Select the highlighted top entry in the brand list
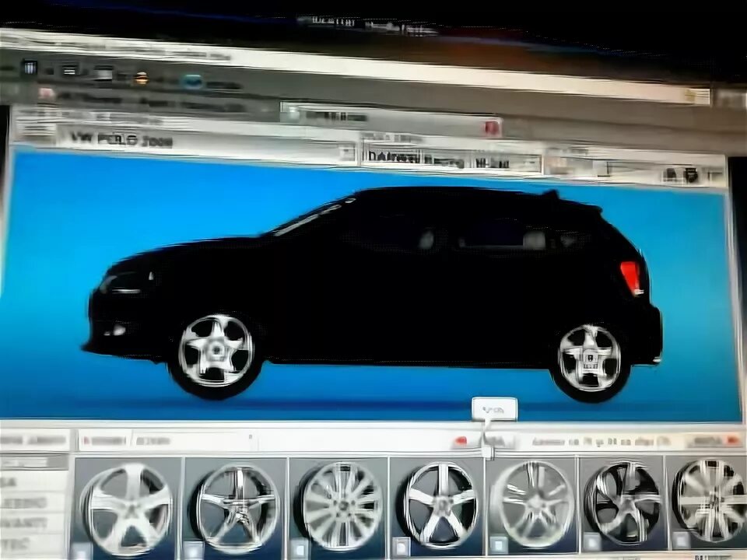The image size is (747, 560). coord(34,462)
